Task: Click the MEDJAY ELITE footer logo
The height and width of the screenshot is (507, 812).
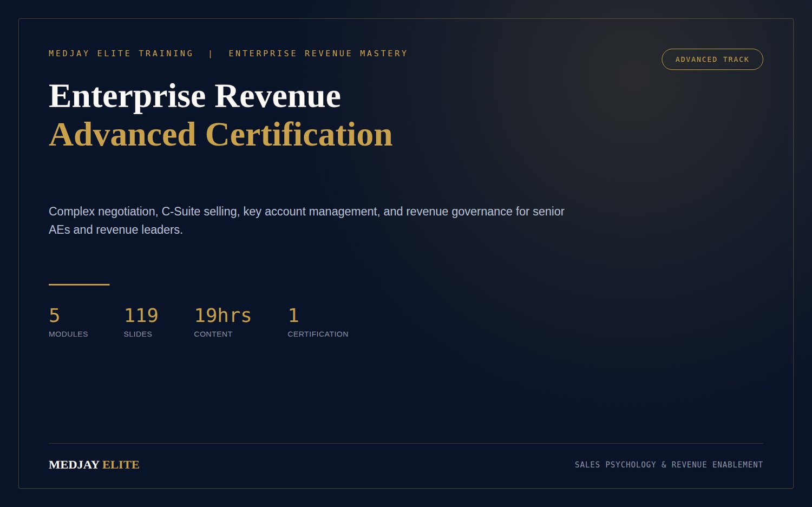Action: (94, 465)
